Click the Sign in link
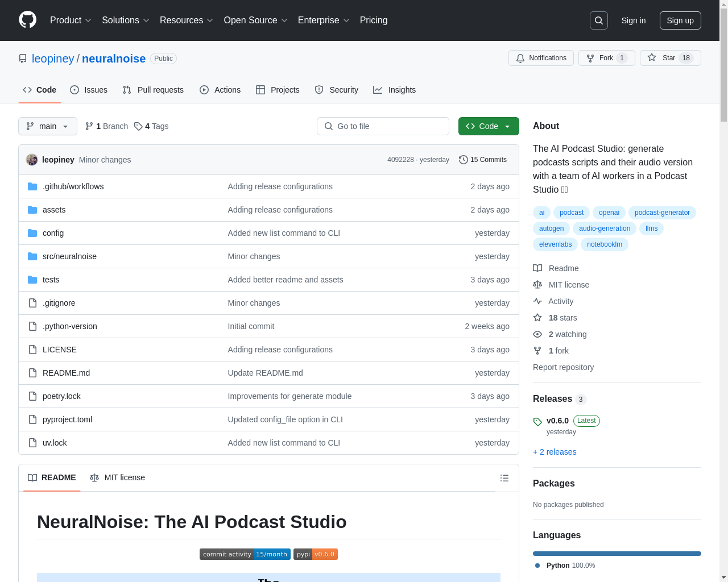The image size is (728, 582). 634,20
